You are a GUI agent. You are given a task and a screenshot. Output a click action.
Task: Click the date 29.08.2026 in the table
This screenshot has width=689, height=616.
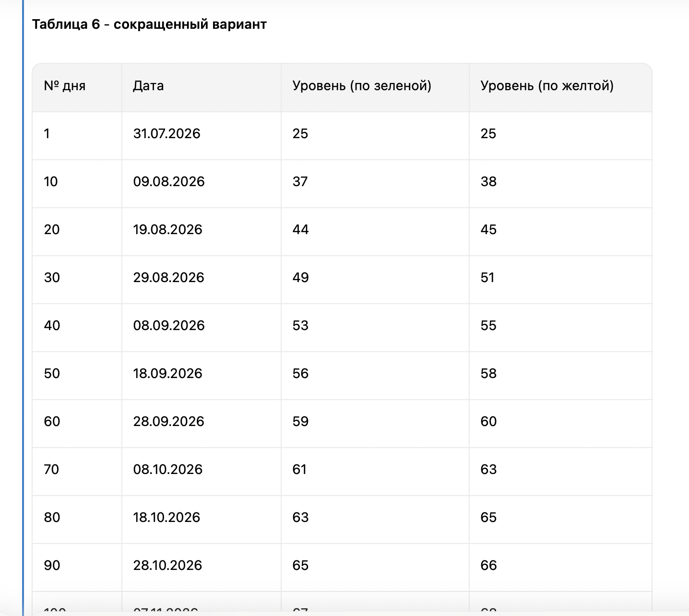168,277
